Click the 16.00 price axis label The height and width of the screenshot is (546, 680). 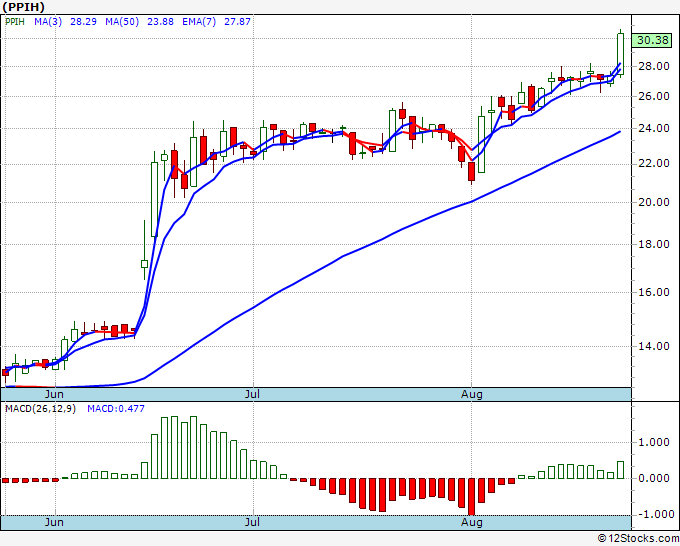tap(653, 292)
